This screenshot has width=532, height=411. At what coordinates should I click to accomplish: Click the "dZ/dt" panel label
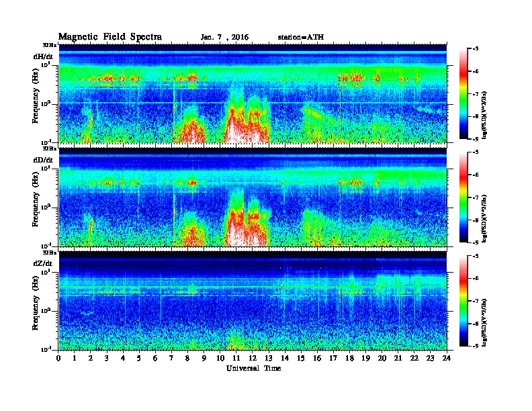pyautogui.click(x=43, y=263)
